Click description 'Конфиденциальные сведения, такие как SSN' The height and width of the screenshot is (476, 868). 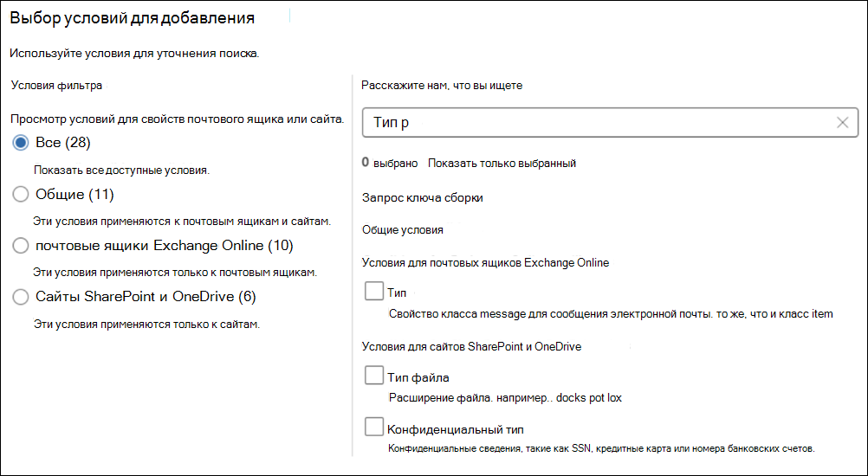(x=490, y=448)
